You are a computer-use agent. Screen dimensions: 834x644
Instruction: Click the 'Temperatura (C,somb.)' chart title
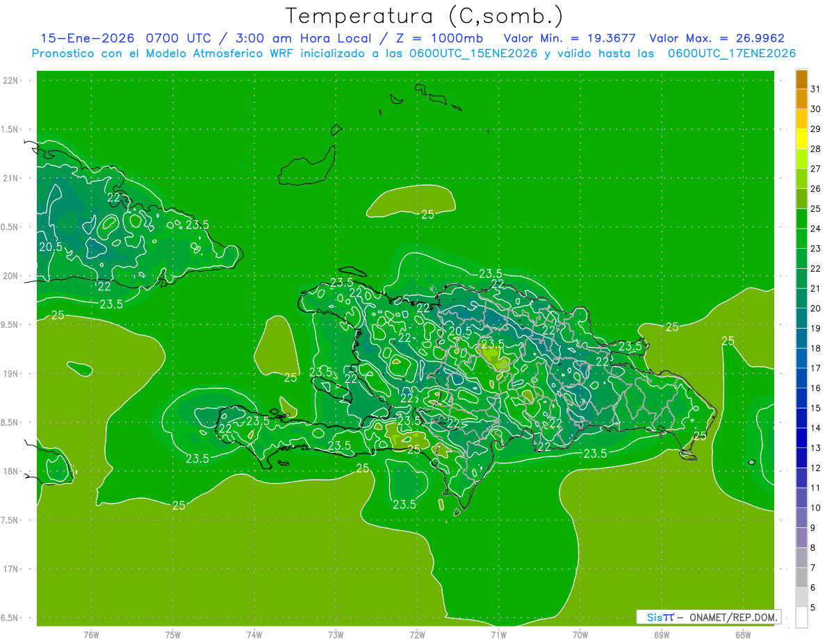coord(425,16)
